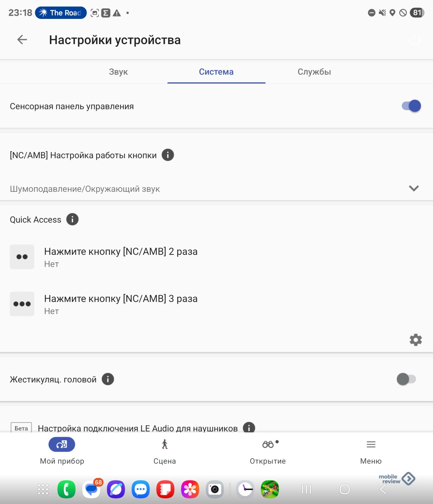Image resolution: width=433 pixels, height=504 pixels.
Task: Disable Сенсорная панель управления switch
Action: click(411, 106)
